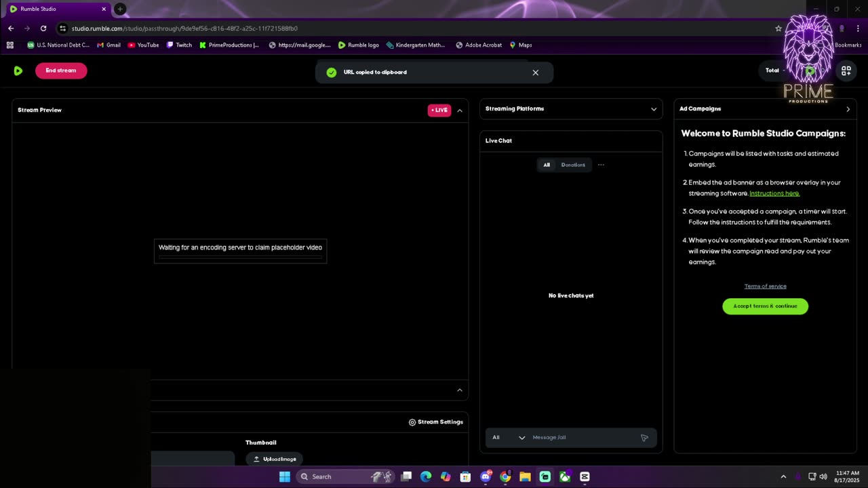
Task: Click the Windows Start button
Action: 285,476
